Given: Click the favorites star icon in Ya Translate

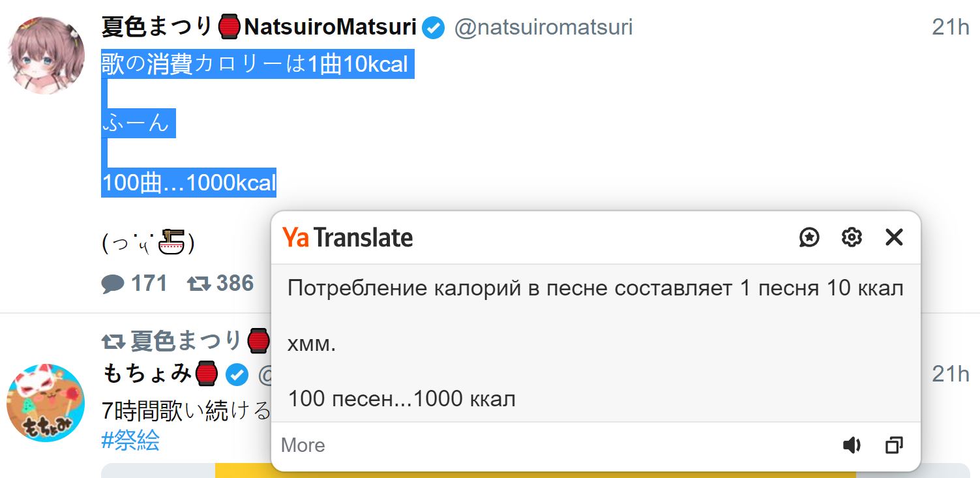Looking at the screenshot, I should (x=809, y=237).
